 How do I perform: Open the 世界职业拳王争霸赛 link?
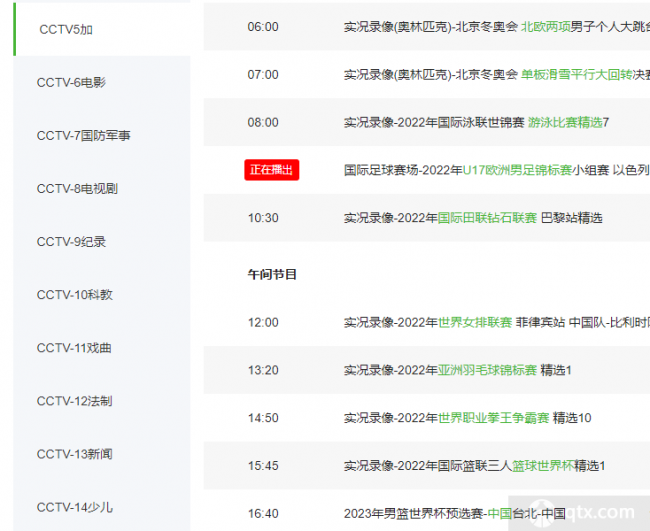pyautogui.click(x=493, y=418)
